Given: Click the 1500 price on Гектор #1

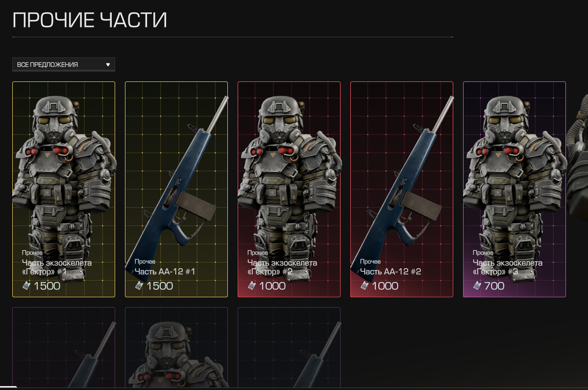Looking at the screenshot, I should tap(47, 286).
